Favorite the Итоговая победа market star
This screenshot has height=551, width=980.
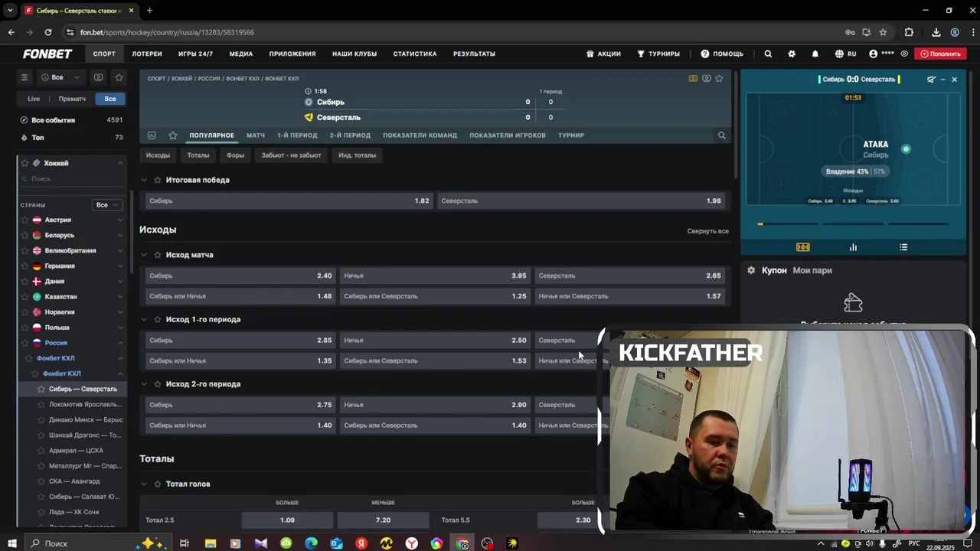(158, 180)
